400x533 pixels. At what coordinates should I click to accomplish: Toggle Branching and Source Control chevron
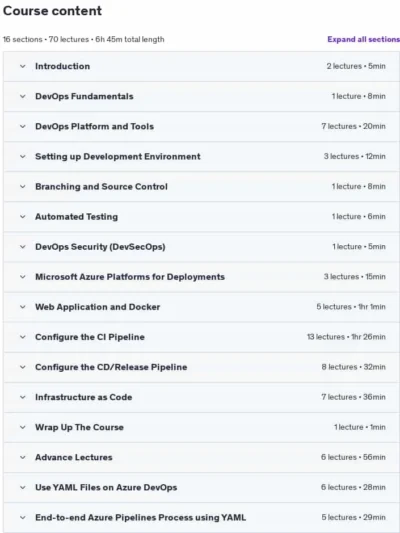pos(23,187)
